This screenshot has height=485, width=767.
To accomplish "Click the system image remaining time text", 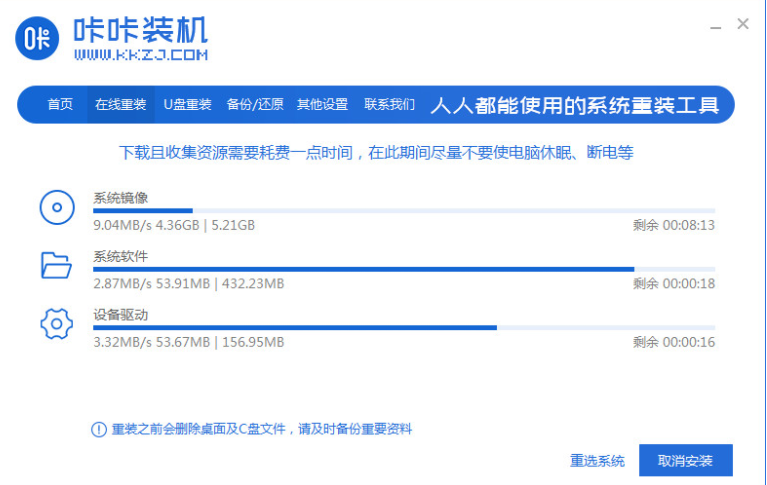I will (x=673, y=226).
